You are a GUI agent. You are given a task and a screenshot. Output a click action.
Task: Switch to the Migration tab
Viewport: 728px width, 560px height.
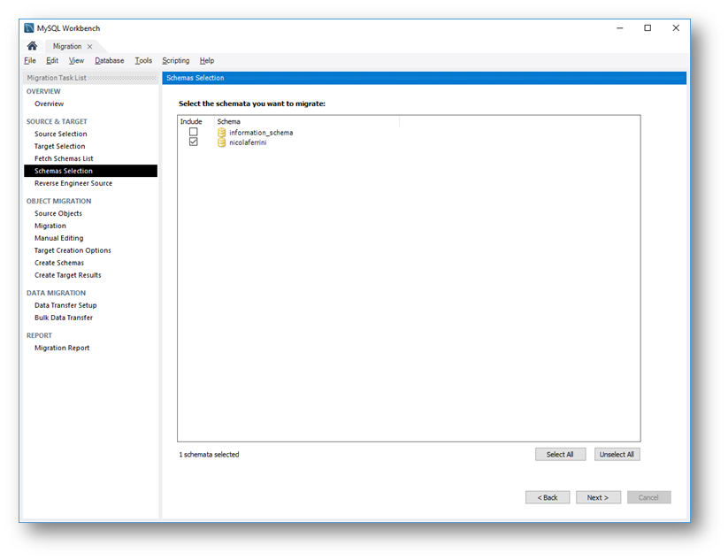tap(67, 46)
